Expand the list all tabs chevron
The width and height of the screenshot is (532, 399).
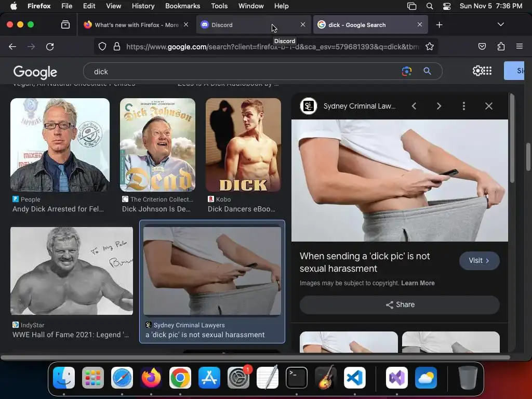500,24
